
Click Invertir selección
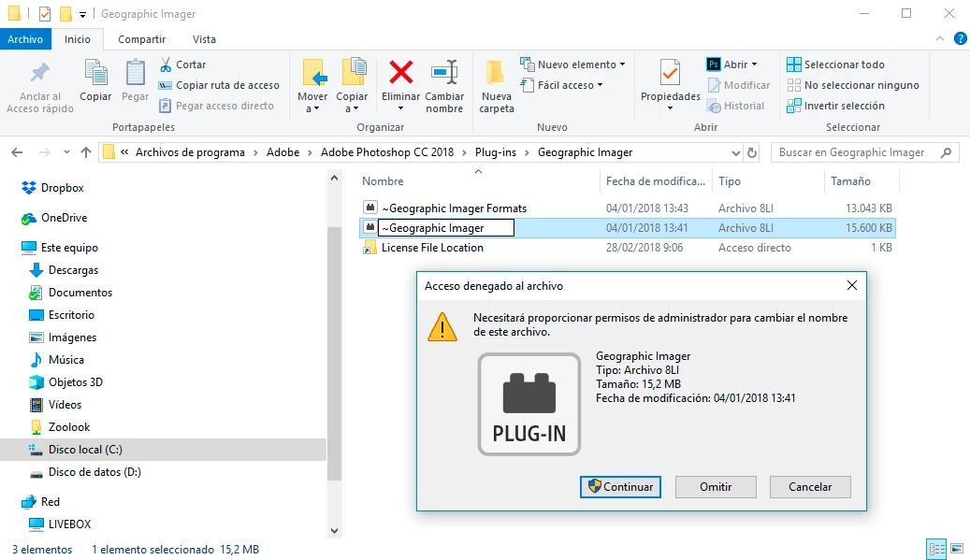[835, 106]
